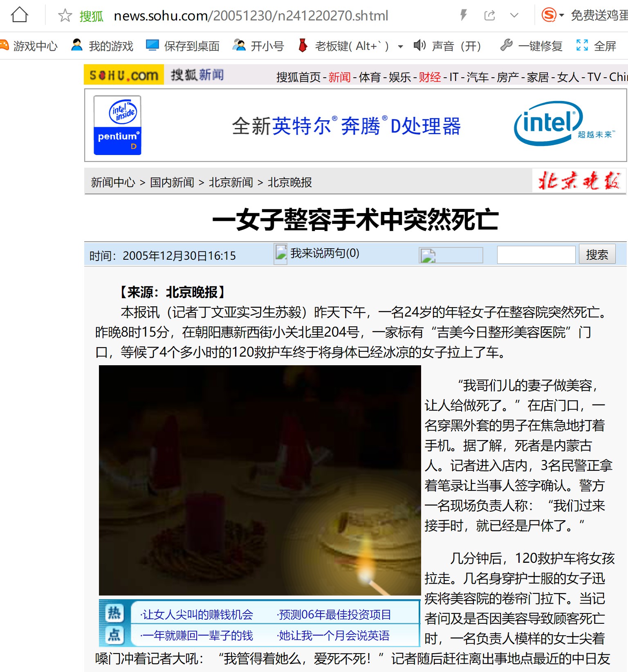
Task: Click broken image placeholder near search
Action: (451, 255)
